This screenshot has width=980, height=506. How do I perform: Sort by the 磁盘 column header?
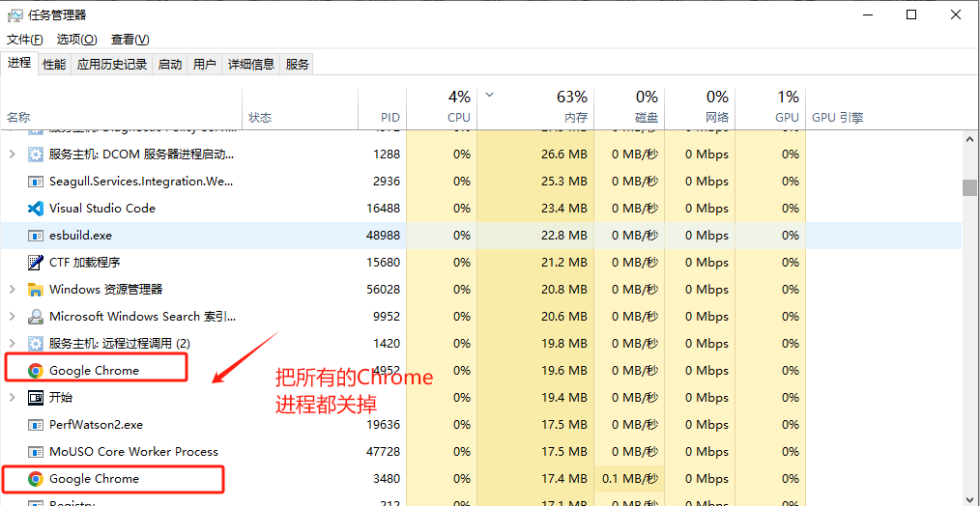click(629, 109)
